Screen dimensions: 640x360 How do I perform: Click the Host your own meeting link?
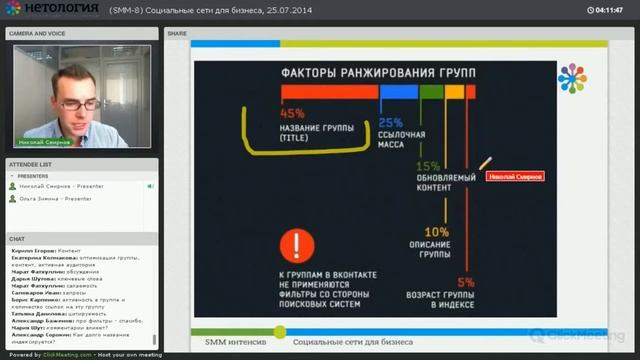[130, 355]
